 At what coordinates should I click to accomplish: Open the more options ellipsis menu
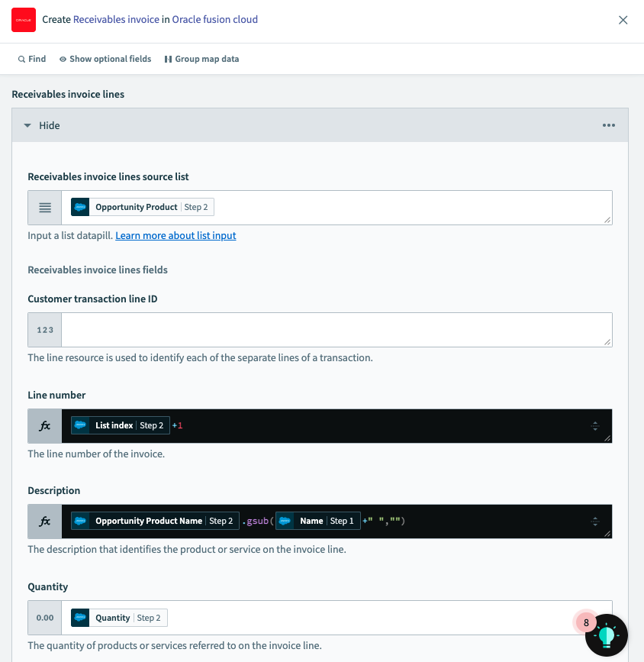[x=609, y=125]
